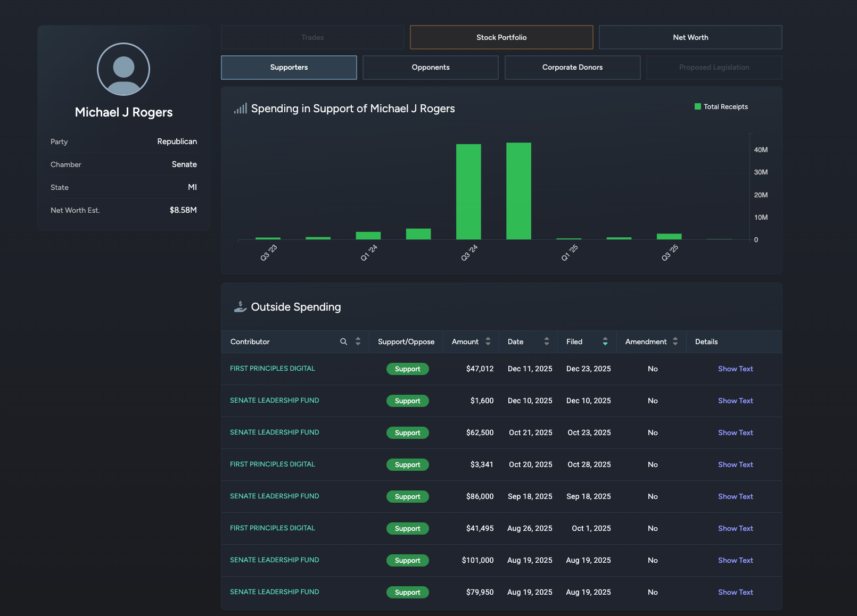Open Senate Leadership Fund $1,600 contributor link
This screenshot has height=616, width=857.
click(x=274, y=401)
